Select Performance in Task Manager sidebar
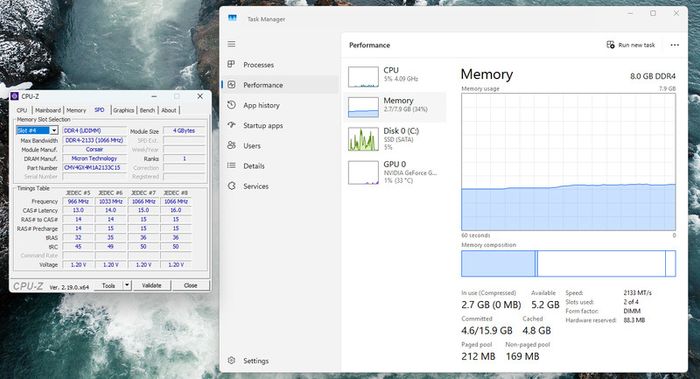The height and width of the screenshot is (379, 700). tap(280, 85)
